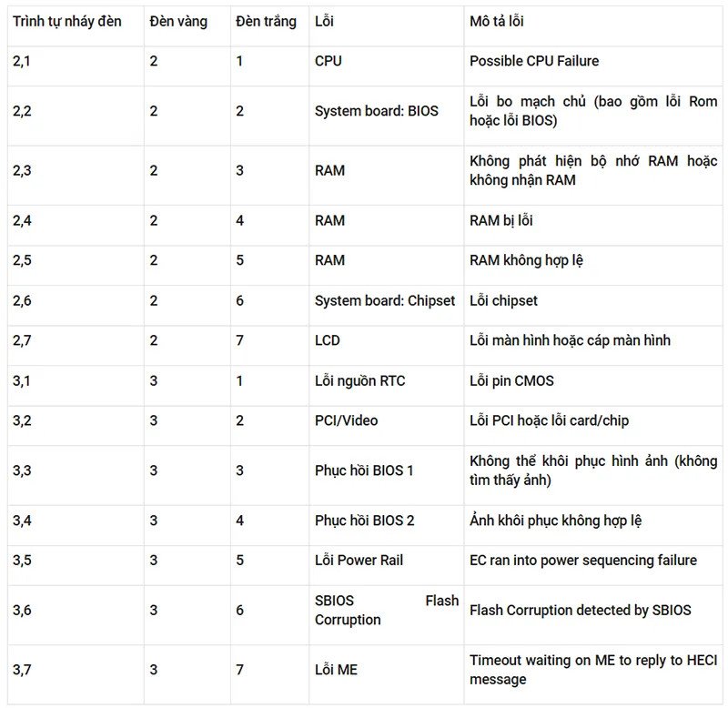The height and width of the screenshot is (708, 728).
Task: Click the "Đèn vàng" column header
Action: click(178, 21)
